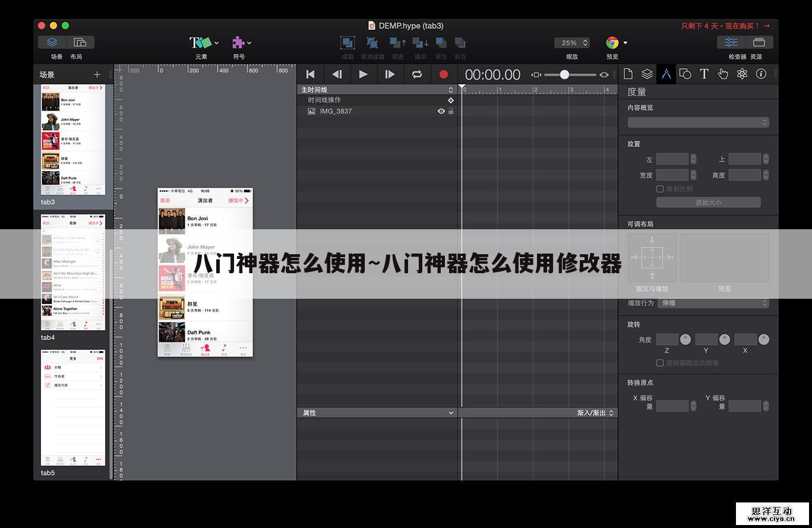Click the 后方 send to back icon
This screenshot has width=812, height=528.
click(x=460, y=43)
